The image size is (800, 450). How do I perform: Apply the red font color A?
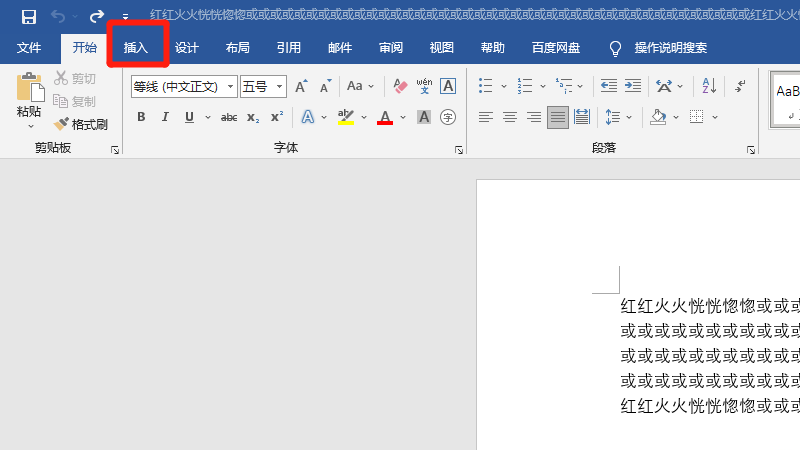[x=385, y=118]
